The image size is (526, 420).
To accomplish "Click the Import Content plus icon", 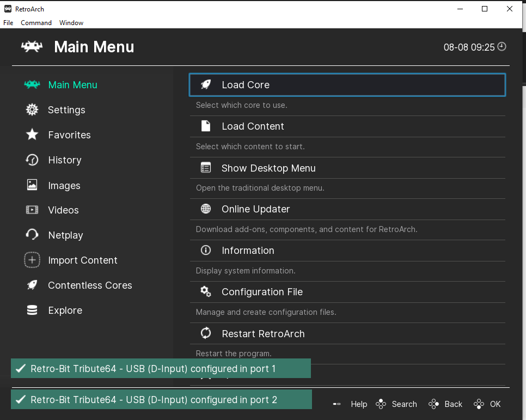I will point(32,260).
